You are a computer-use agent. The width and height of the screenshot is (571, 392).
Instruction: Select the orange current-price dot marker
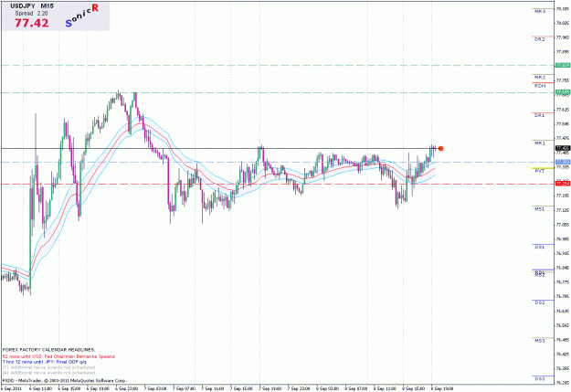[x=440, y=148]
